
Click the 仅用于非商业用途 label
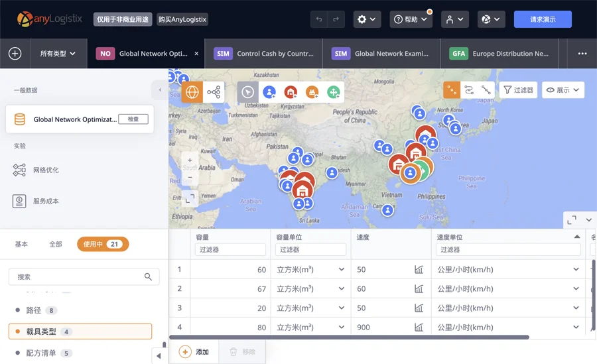coord(123,19)
